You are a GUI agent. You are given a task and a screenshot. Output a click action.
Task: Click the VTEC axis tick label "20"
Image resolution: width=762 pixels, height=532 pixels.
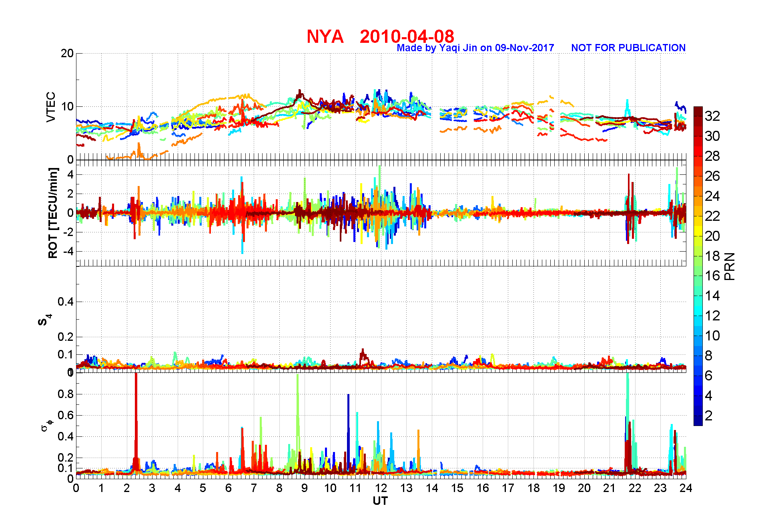coord(67,54)
